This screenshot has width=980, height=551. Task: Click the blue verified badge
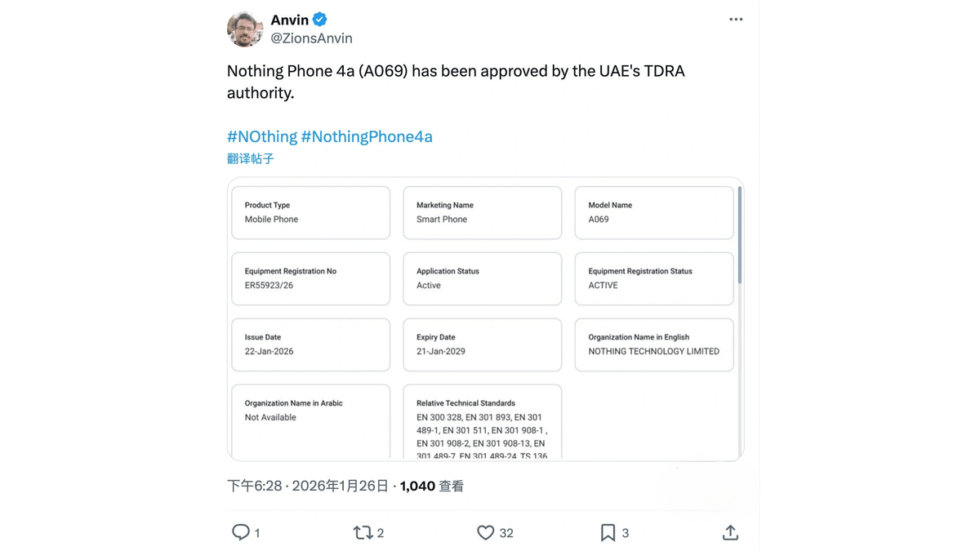pos(320,20)
